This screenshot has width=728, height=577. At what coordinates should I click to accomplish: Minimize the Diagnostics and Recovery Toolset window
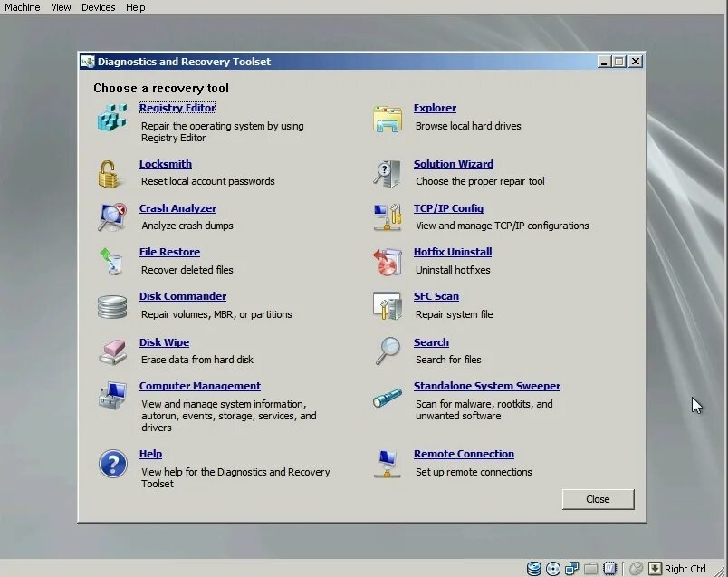click(604, 62)
